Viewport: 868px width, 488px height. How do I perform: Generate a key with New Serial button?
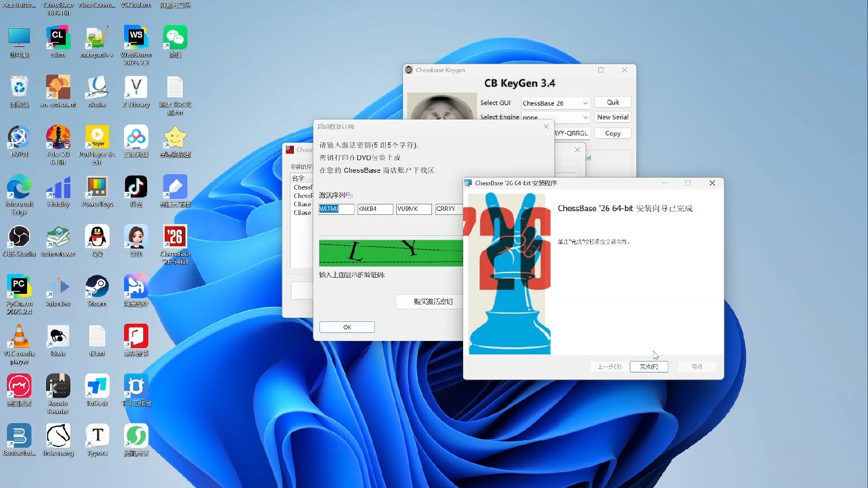click(x=613, y=117)
